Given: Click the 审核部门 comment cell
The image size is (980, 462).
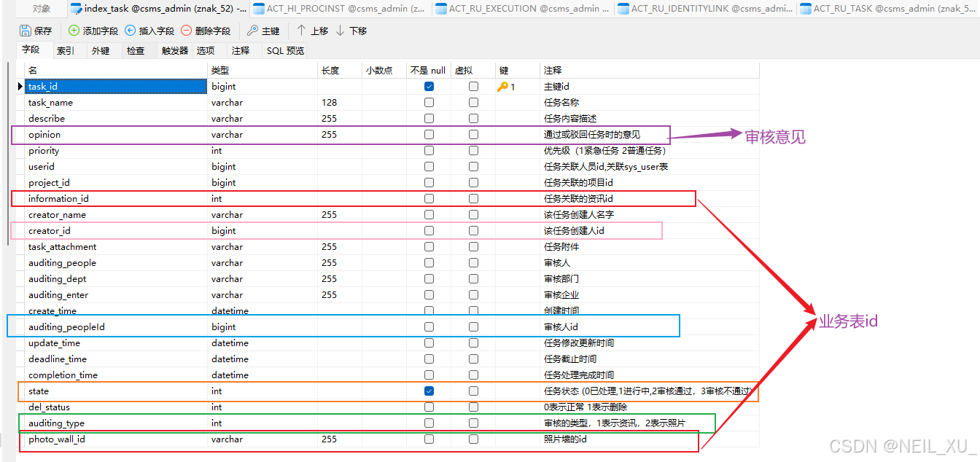Looking at the screenshot, I should (650, 278).
